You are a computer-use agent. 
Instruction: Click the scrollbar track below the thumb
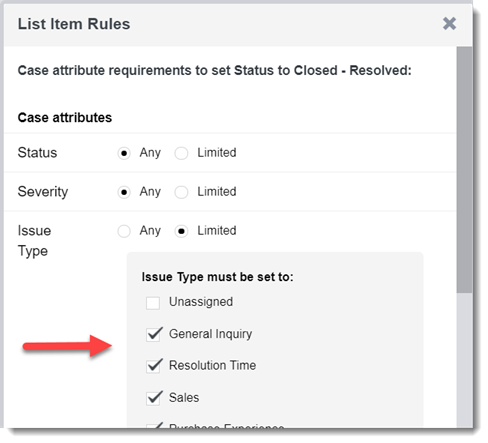click(464, 360)
